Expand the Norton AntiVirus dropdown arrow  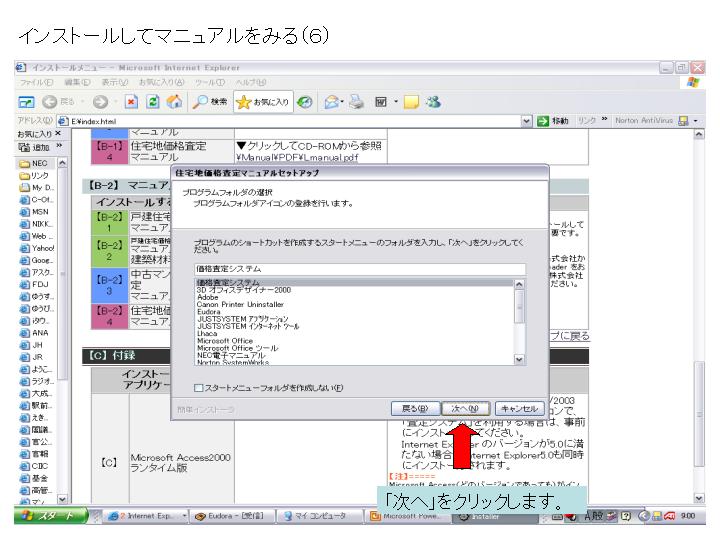[696, 121]
